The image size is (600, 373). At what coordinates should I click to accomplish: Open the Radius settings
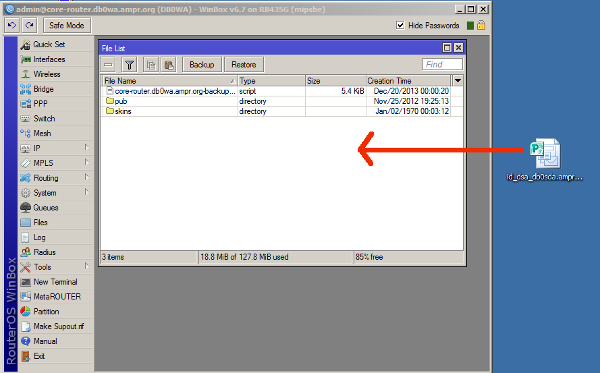pos(56,252)
